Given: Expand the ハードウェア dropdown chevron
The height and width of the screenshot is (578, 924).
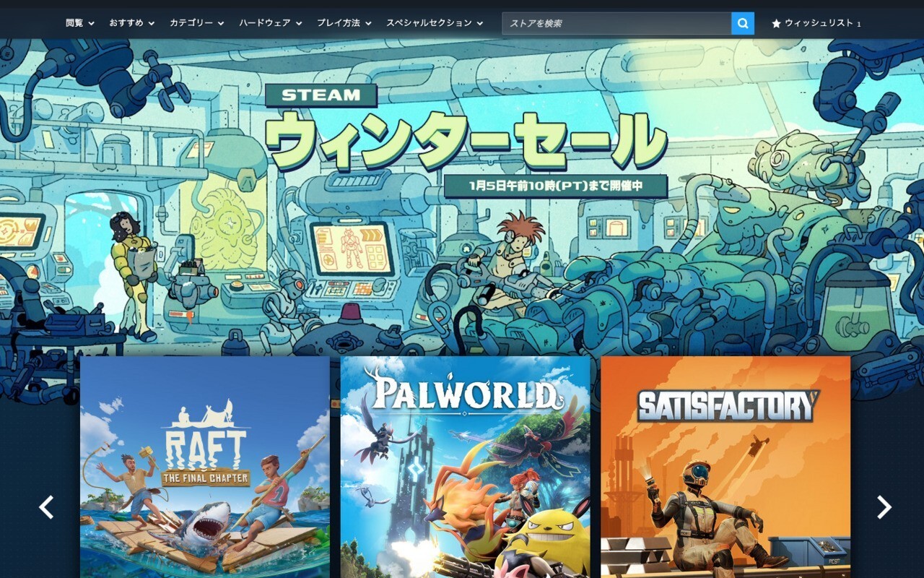Looking at the screenshot, I should [299, 24].
